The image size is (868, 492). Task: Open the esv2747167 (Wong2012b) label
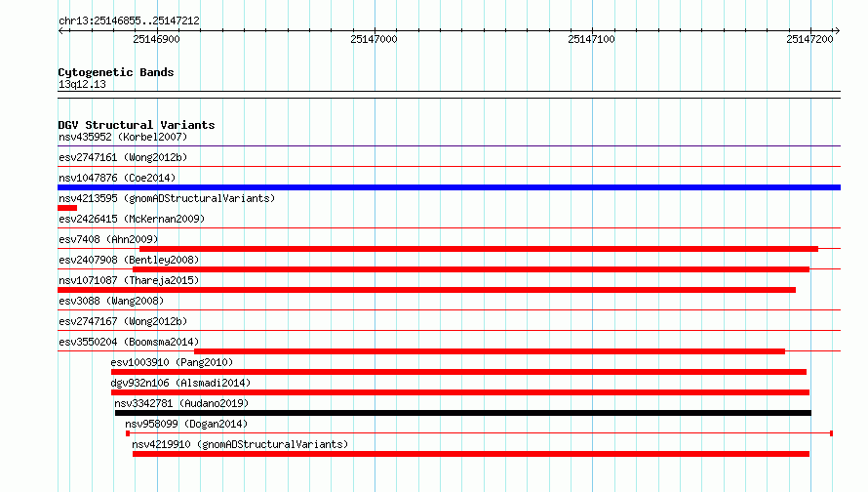coord(123,321)
